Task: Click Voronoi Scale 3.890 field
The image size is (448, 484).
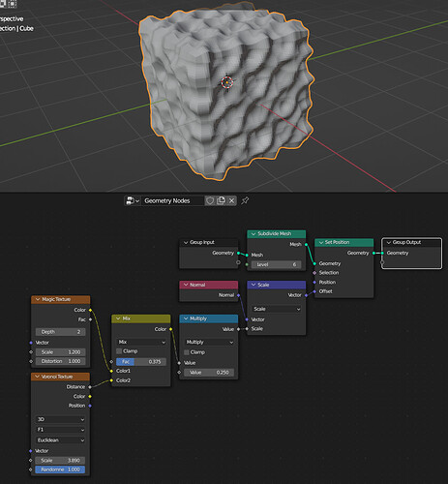Action: click(x=60, y=461)
